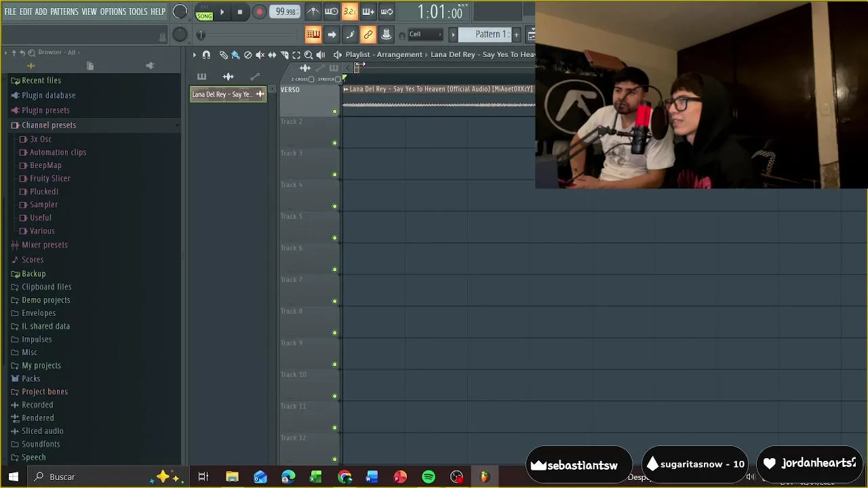Select the playlist Mute tool

point(260,55)
